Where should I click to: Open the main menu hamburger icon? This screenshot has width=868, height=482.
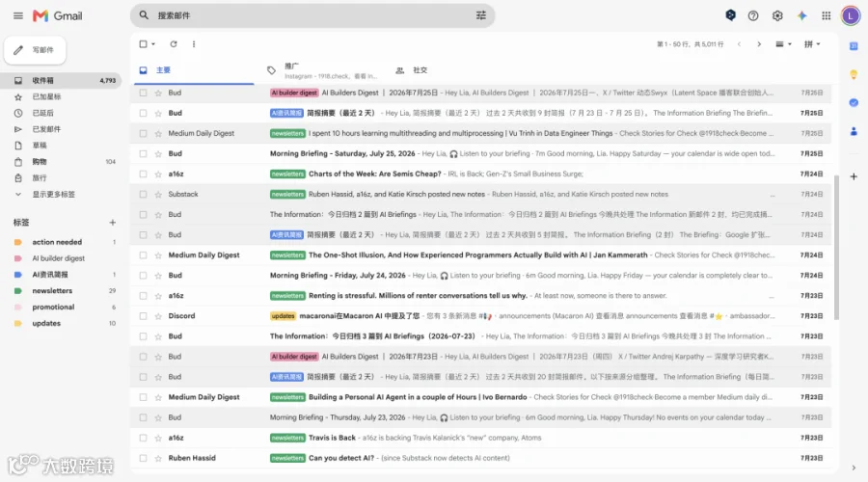click(18, 15)
